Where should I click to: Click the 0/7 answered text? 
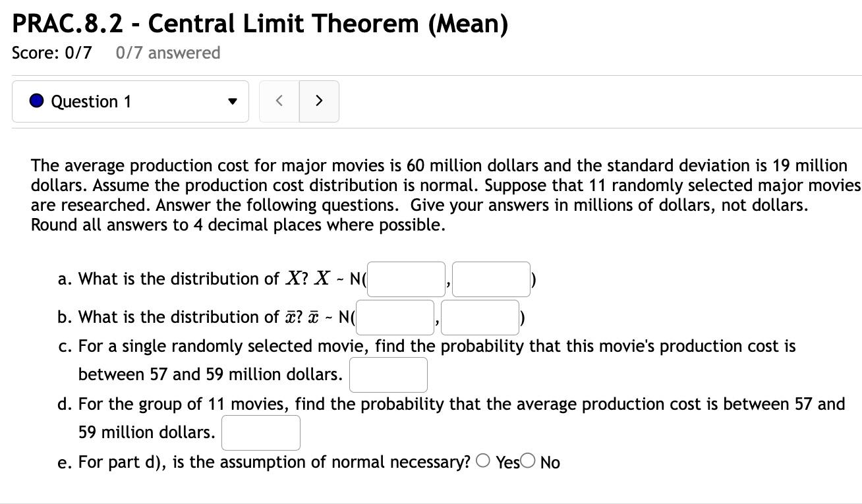167,53
